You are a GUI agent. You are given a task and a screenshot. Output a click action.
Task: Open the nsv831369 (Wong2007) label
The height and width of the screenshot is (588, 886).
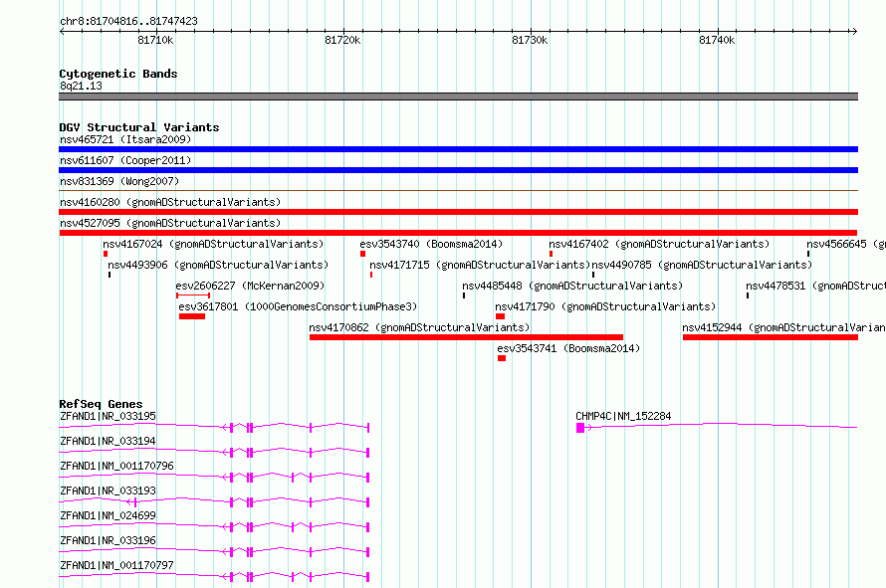119,181
